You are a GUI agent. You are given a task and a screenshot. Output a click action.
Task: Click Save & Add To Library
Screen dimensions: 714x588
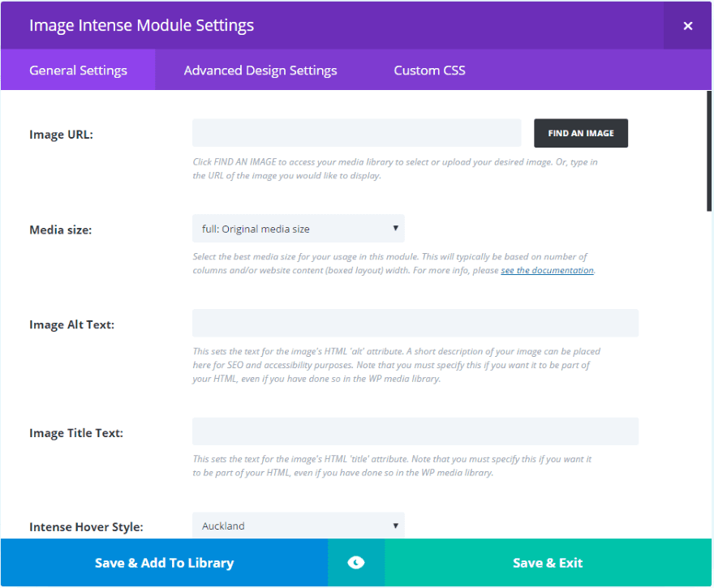(164, 563)
